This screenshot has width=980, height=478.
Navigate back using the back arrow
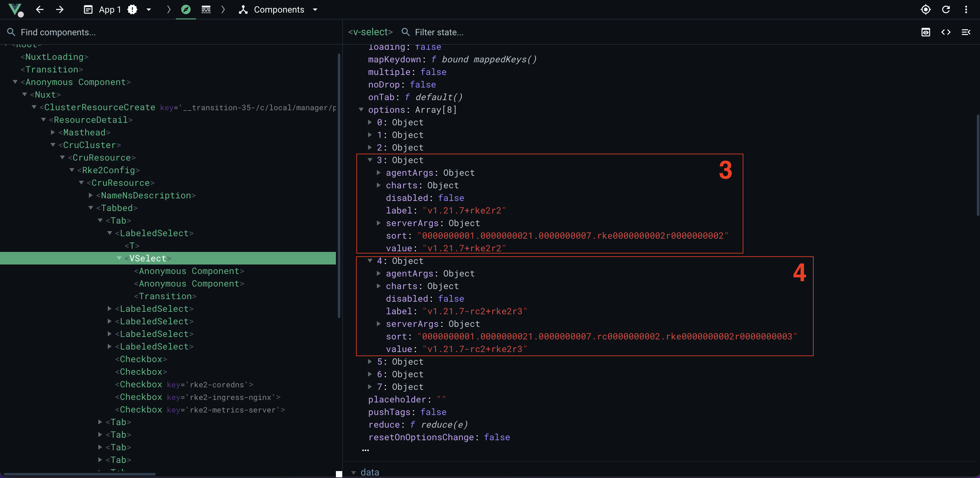tap(40, 10)
